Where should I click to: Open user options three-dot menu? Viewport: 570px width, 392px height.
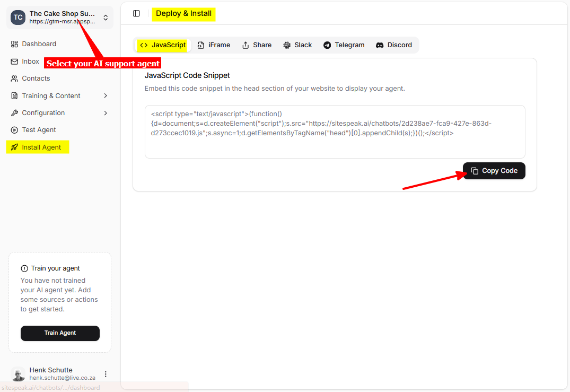point(106,374)
